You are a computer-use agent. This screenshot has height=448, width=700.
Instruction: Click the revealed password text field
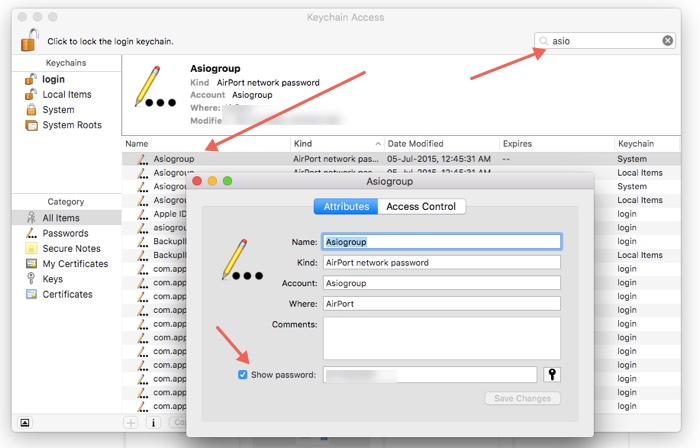430,375
